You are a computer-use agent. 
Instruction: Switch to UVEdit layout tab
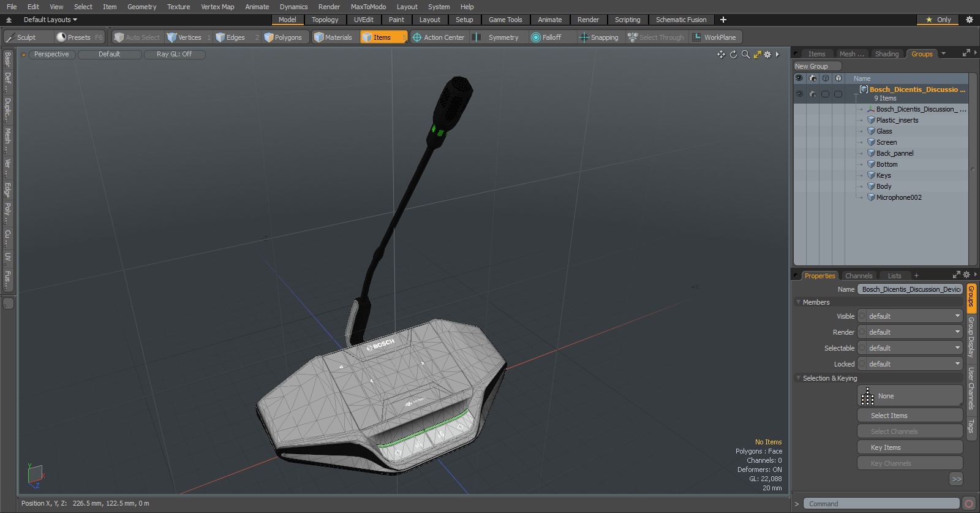363,20
